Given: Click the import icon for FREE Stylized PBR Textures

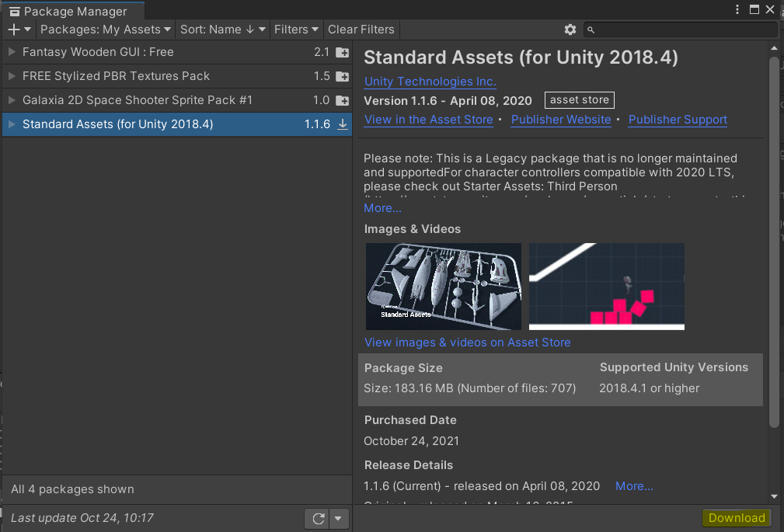Looking at the screenshot, I should pyautogui.click(x=343, y=76).
